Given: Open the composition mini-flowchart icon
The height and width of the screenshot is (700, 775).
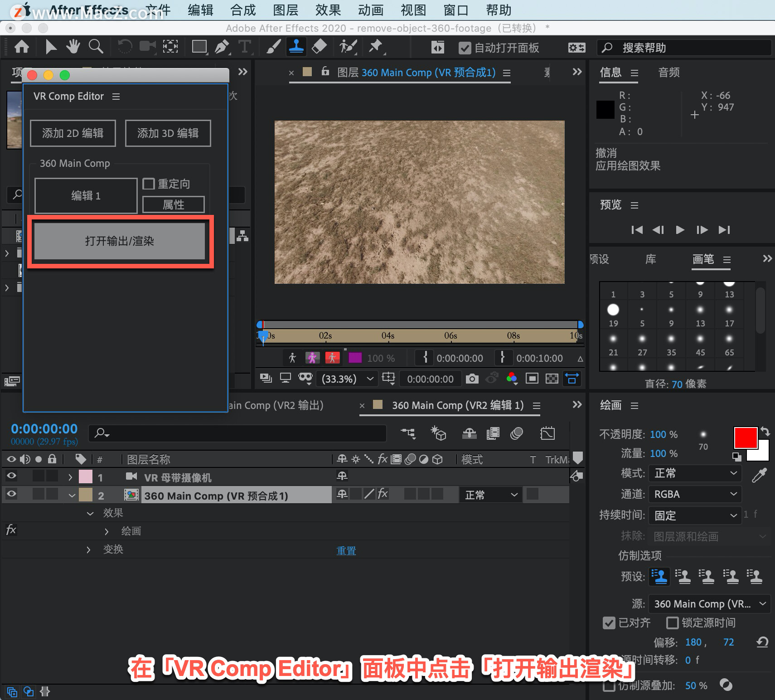Looking at the screenshot, I should (408, 434).
